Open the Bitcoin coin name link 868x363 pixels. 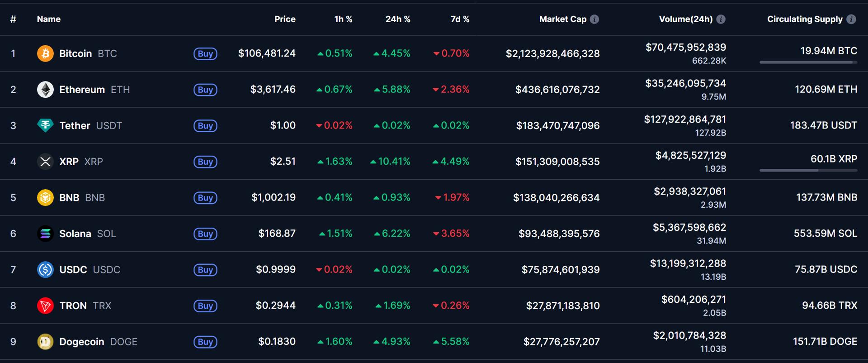pos(76,53)
